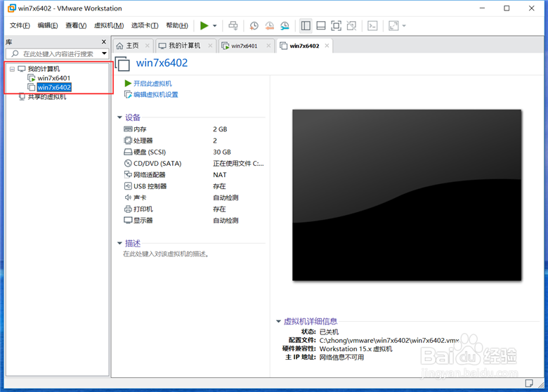Close the 库 library panel
548x392 pixels.
tap(103, 42)
